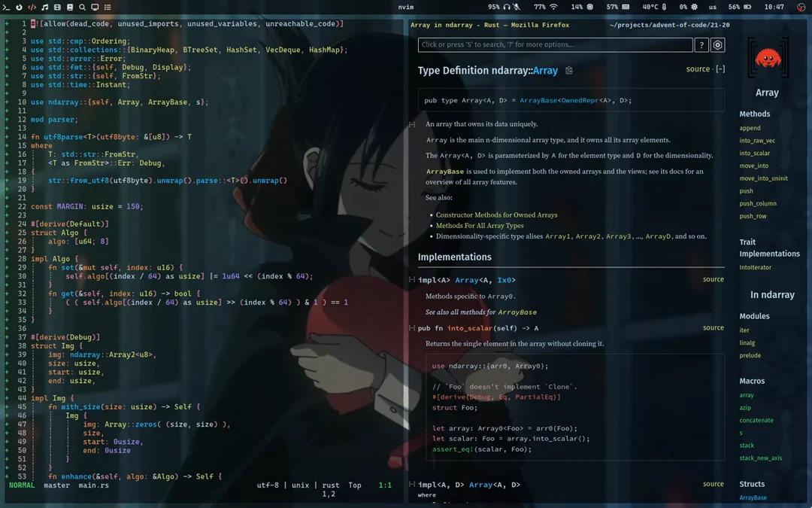The height and width of the screenshot is (508, 812).
Task: Click the rustdoc search input field
Action: (555, 44)
